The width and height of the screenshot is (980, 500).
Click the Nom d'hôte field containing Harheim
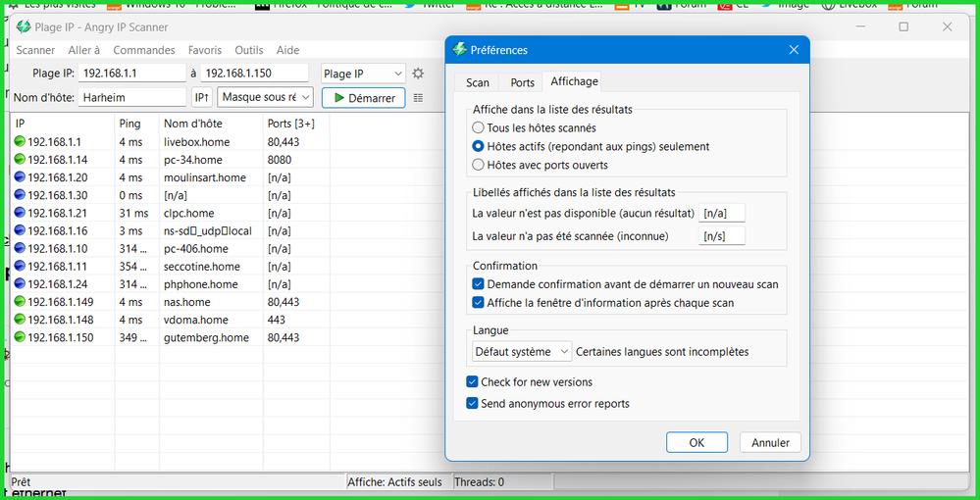[x=131, y=97]
